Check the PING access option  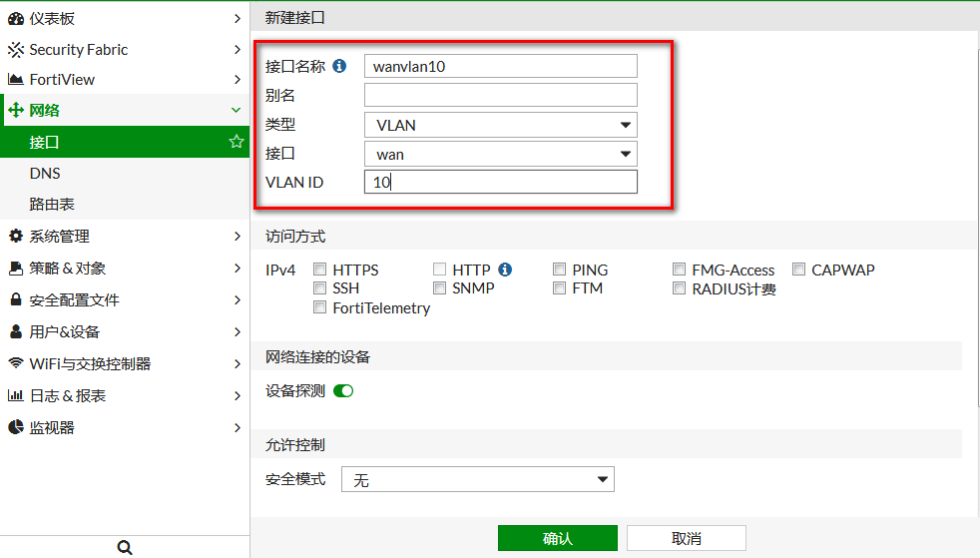tap(560, 270)
